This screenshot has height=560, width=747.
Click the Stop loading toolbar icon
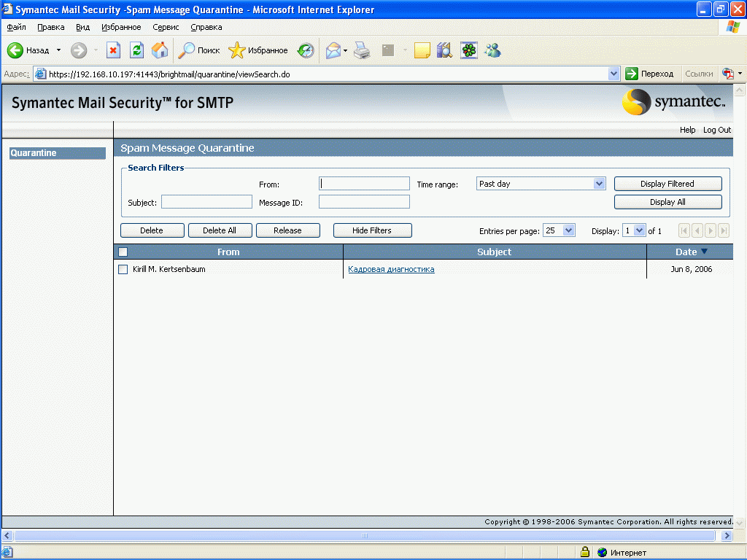[x=113, y=50]
